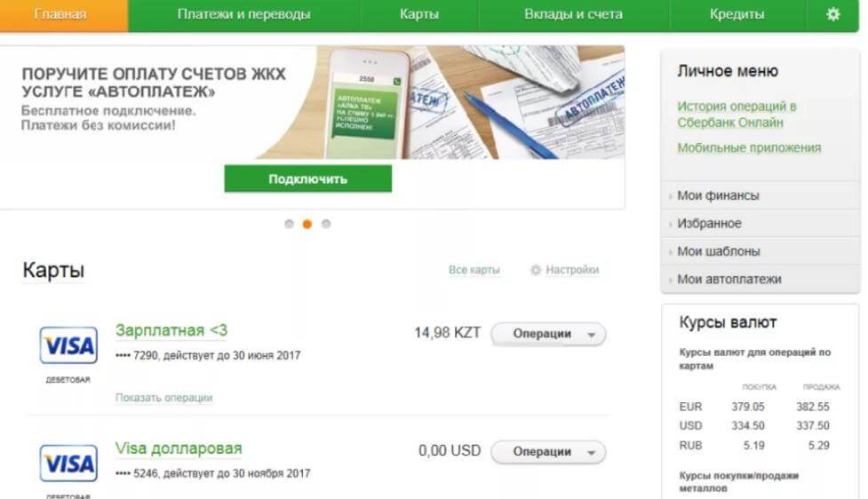868x499 pixels.
Task: Expand Мои шаблоны section
Action: (x=760, y=251)
